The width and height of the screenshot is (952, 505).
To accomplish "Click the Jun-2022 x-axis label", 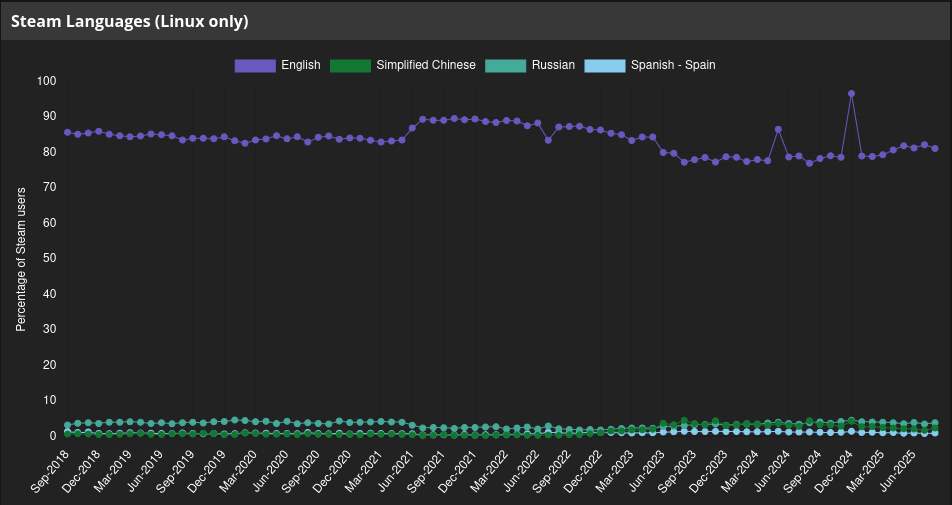I will (x=521, y=472).
